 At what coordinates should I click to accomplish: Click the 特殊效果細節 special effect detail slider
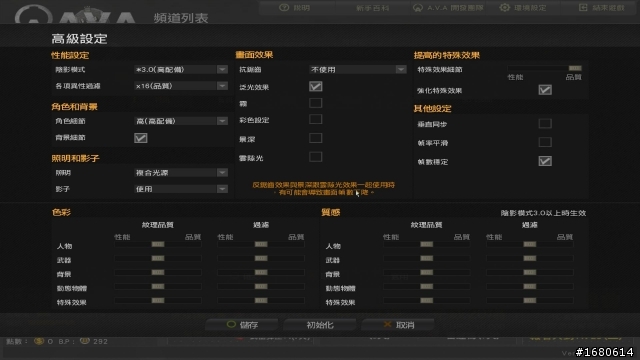click(x=544, y=68)
